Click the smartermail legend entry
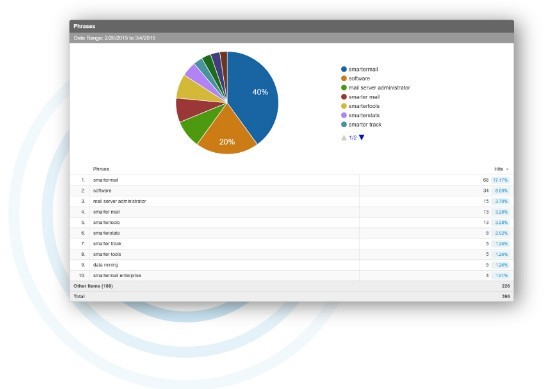This screenshot has width=552, height=389. (360, 69)
